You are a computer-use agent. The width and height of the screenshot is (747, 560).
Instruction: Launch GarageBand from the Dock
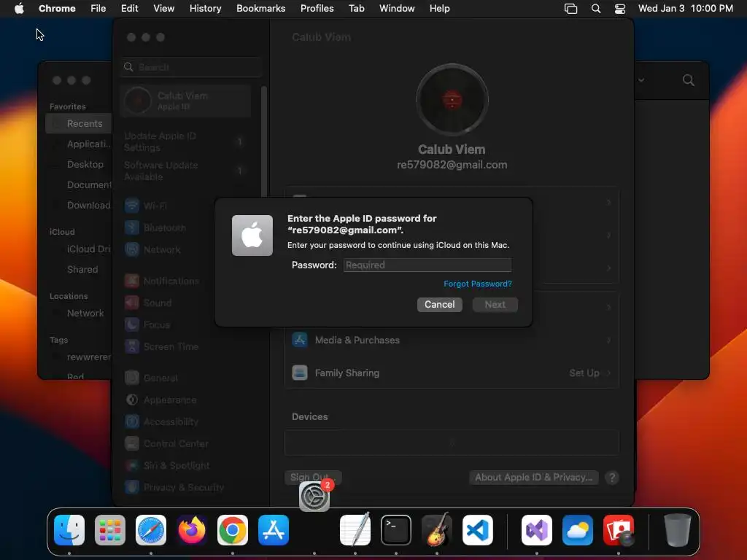click(x=437, y=529)
